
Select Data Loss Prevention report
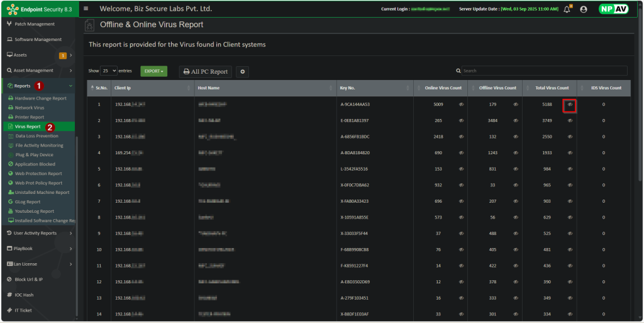[x=36, y=136]
